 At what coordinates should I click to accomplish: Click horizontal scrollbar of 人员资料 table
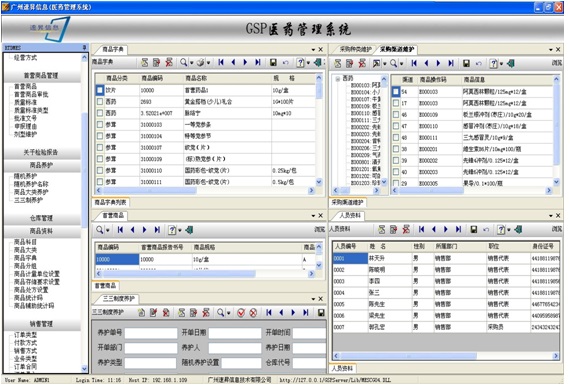tap(446, 356)
